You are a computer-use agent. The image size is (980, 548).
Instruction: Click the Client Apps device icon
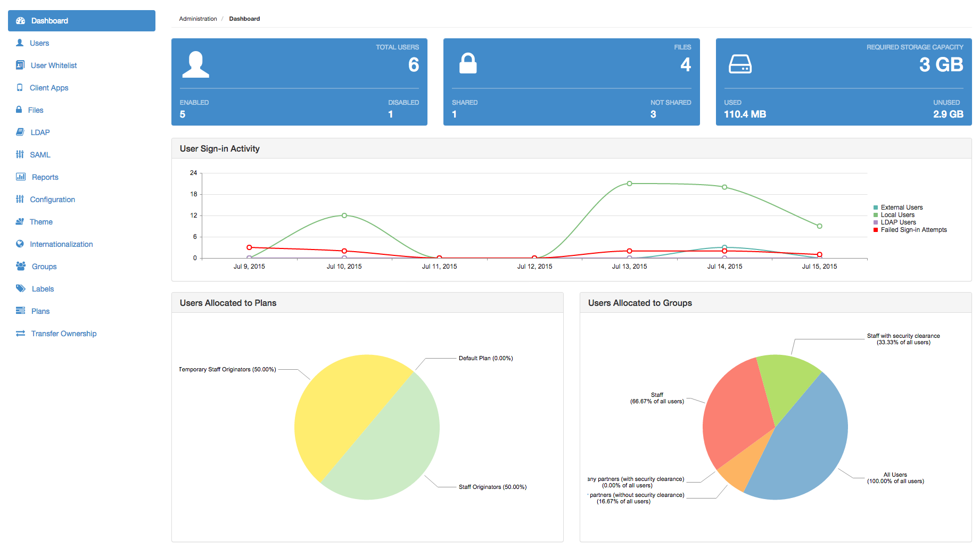[x=20, y=87]
